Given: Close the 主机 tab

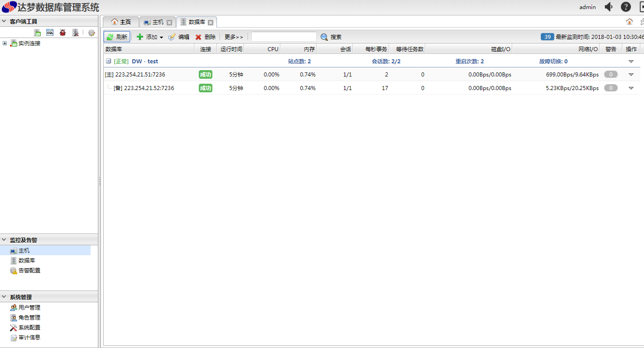Looking at the screenshot, I should tap(169, 22).
